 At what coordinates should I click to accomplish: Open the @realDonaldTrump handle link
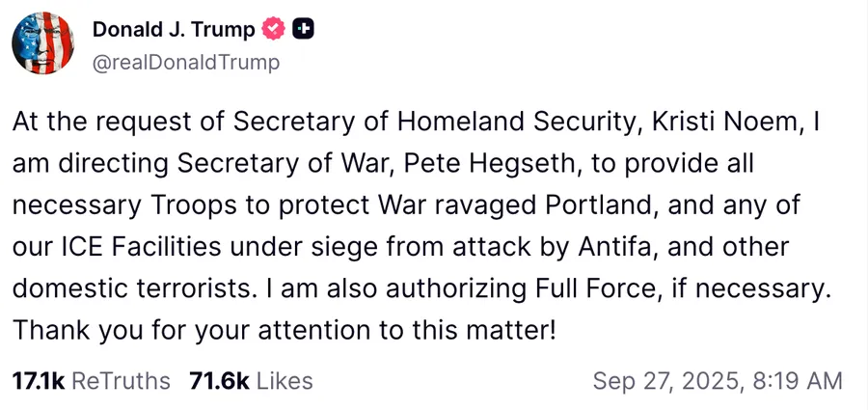[x=186, y=63]
